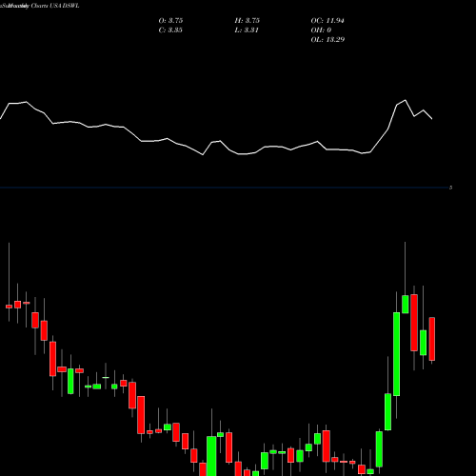Select the close value 'C: 3.35'
The width and height of the screenshot is (476, 476).
tap(170, 30)
